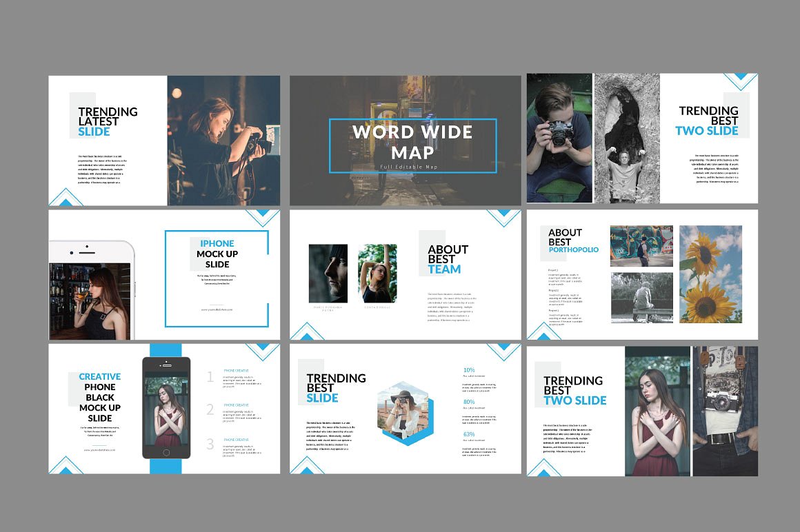Click the man sitting on bench photo

coord(641,298)
